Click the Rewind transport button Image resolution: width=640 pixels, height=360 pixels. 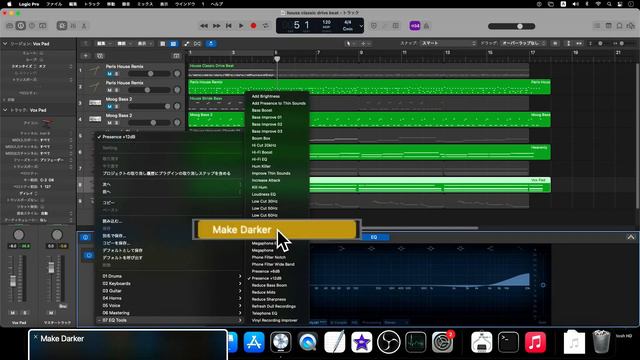coord(204,26)
